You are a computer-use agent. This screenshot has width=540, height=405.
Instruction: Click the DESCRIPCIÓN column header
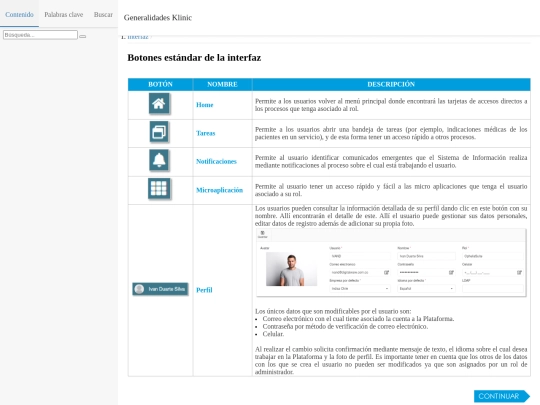391,84
